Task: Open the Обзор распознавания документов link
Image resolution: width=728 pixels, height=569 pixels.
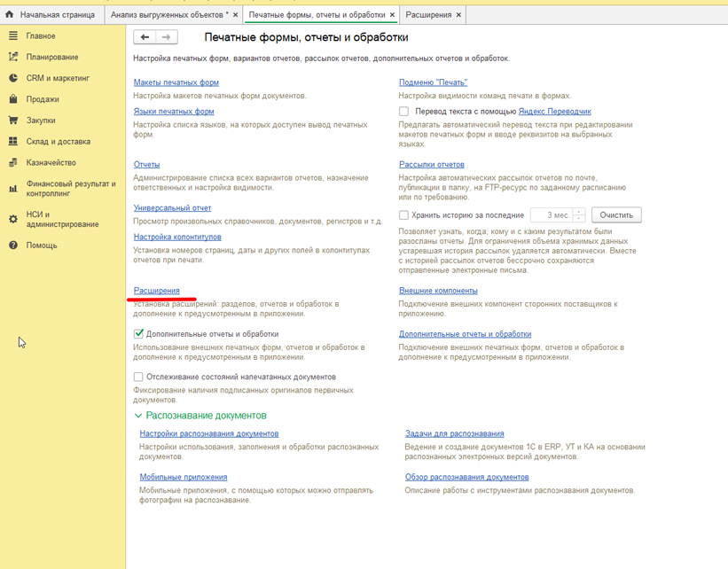Action: 467,477
